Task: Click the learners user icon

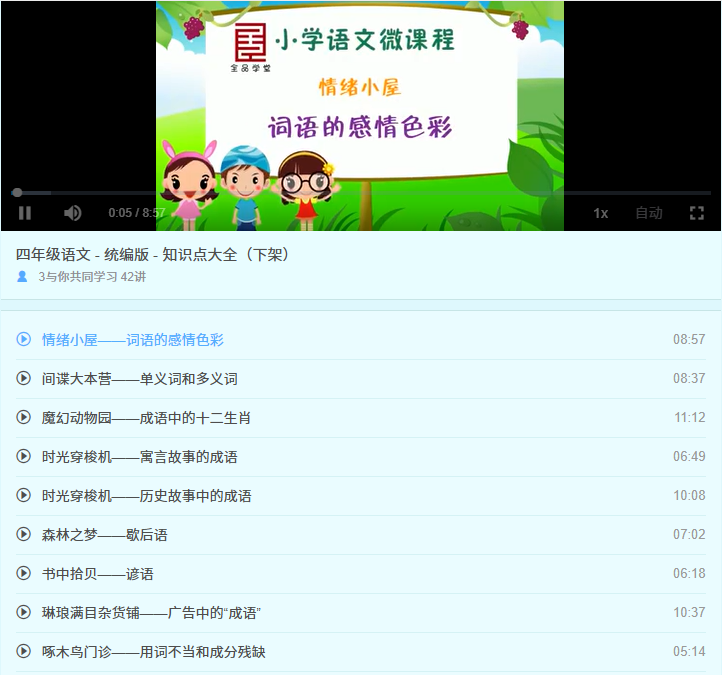Action: point(22,276)
